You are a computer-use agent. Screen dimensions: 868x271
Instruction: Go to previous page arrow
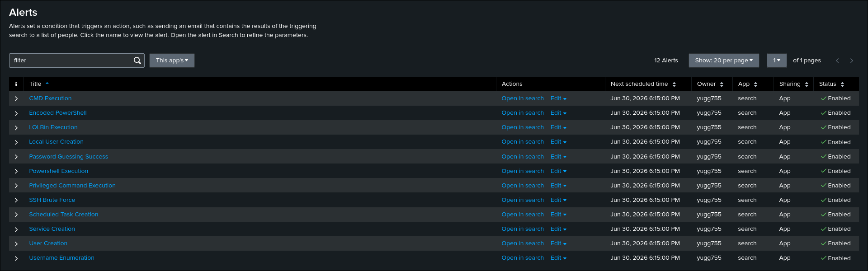click(837, 61)
